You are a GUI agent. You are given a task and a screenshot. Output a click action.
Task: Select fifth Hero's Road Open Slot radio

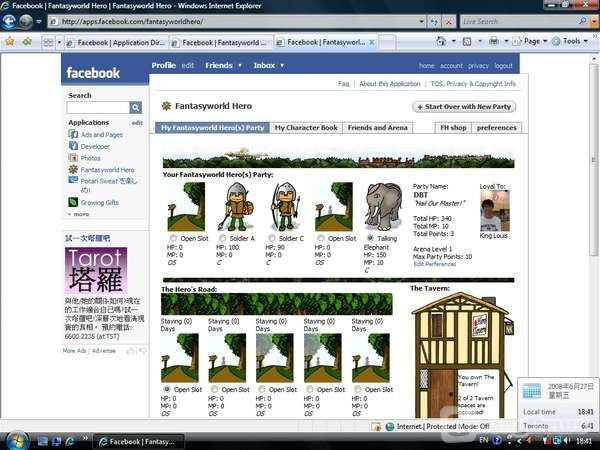click(358, 389)
